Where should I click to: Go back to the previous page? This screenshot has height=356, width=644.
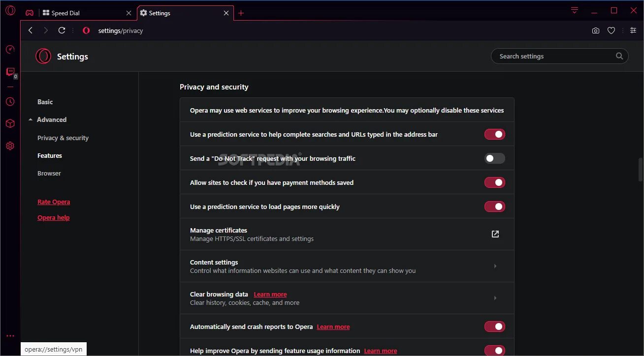[x=31, y=30]
